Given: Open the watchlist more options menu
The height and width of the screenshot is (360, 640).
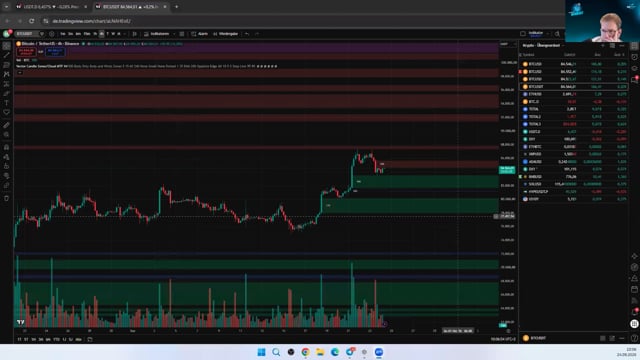Looking at the screenshot, I should click(622, 45).
